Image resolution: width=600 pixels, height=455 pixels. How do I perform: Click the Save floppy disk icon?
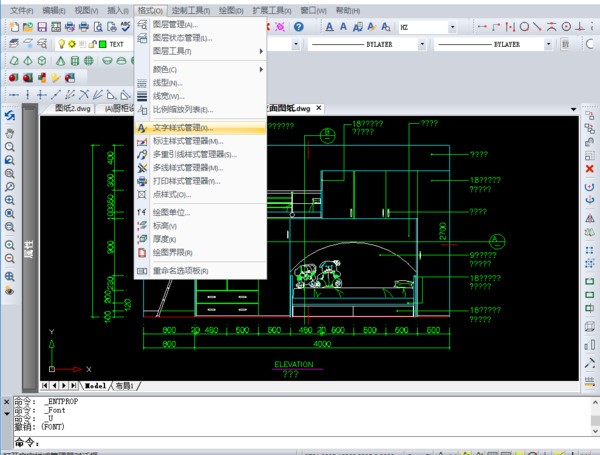pyautogui.click(x=42, y=27)
